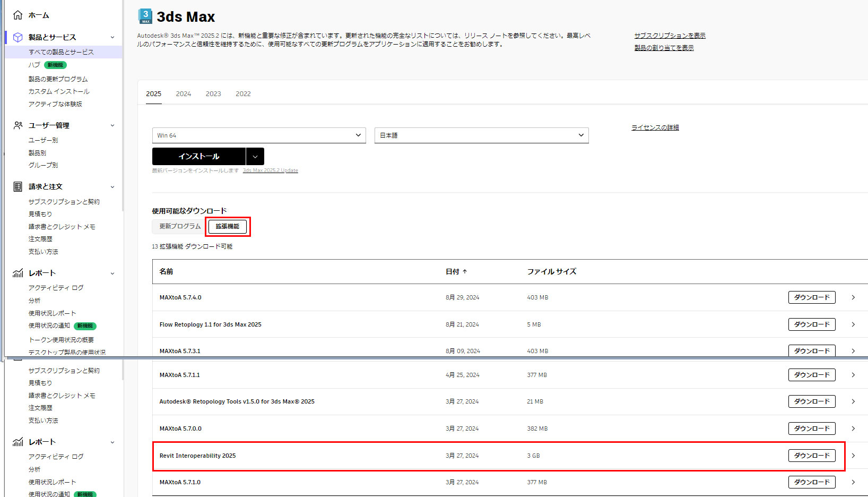
Task: Click the Home house icon
Action: pos(18,15)
